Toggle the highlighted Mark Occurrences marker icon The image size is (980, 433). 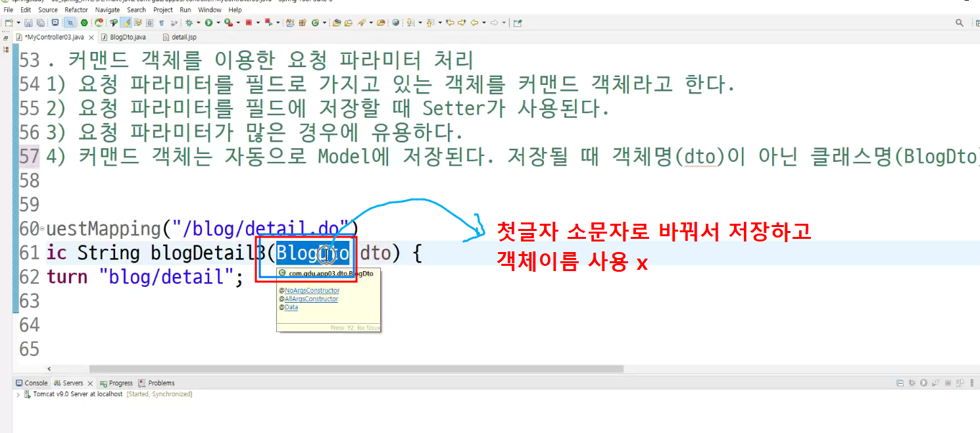125,22
